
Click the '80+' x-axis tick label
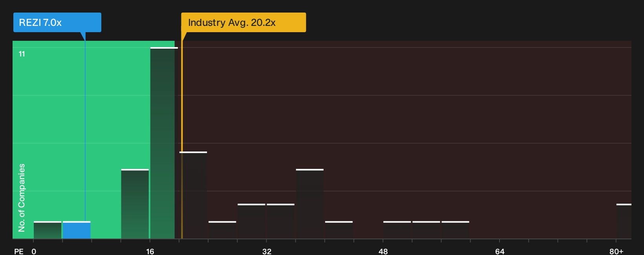tap(616, 251)
